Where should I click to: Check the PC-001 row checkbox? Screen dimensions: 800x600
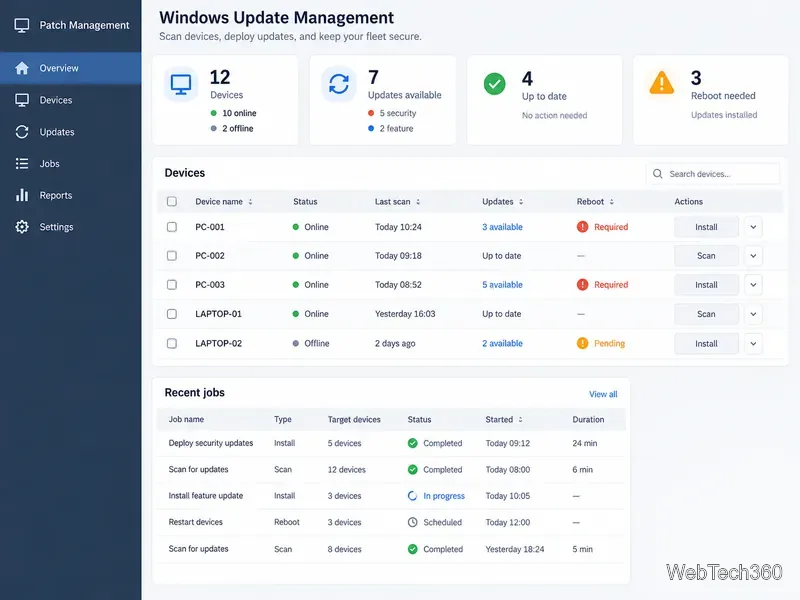(172, 227)
